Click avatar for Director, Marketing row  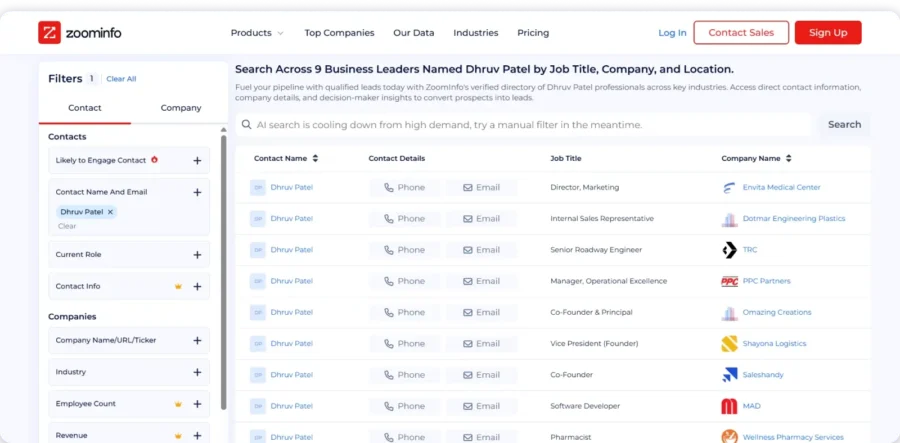click(x=258, y=188)
